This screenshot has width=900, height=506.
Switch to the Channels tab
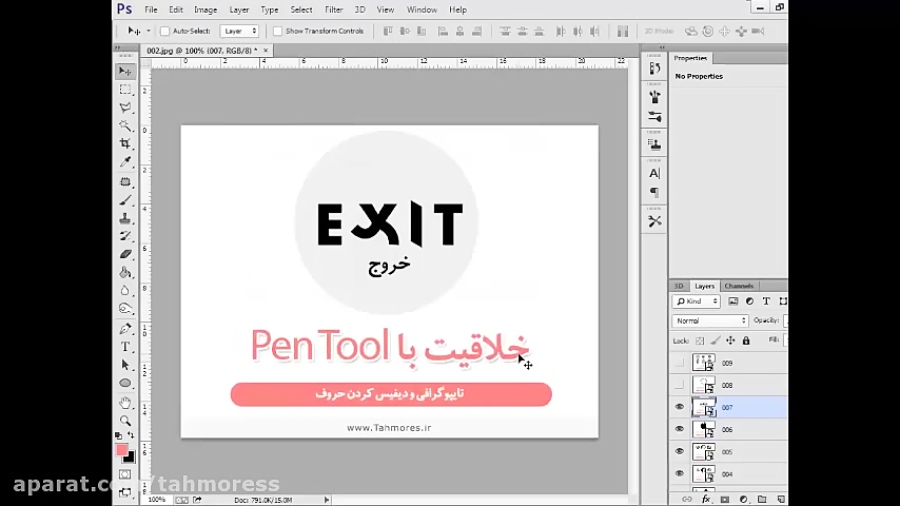(739, 286)
